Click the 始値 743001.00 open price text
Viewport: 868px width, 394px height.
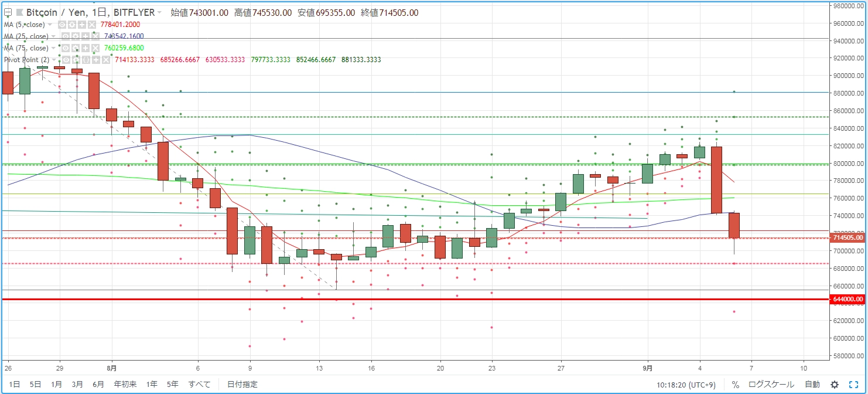click(x=199, y=12)
